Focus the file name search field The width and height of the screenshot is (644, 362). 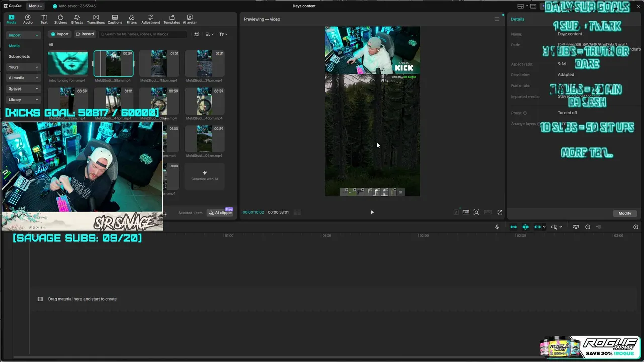click(142, 34)
